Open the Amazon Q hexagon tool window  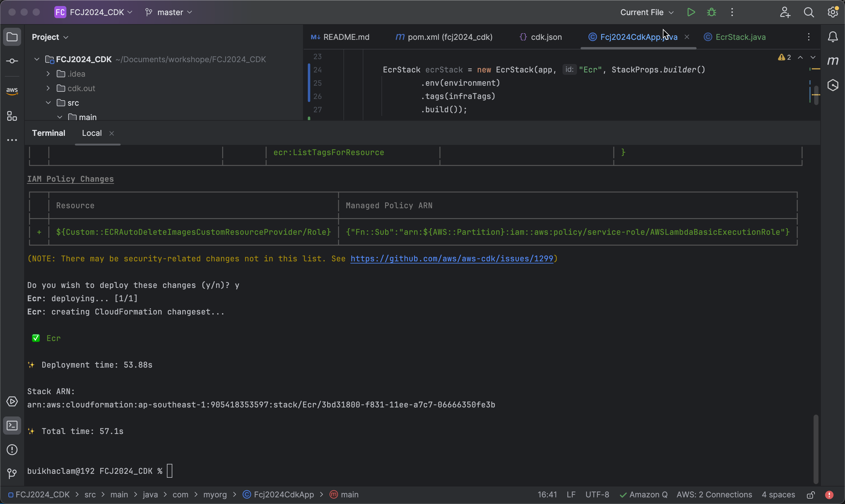(x=833, y=85)
